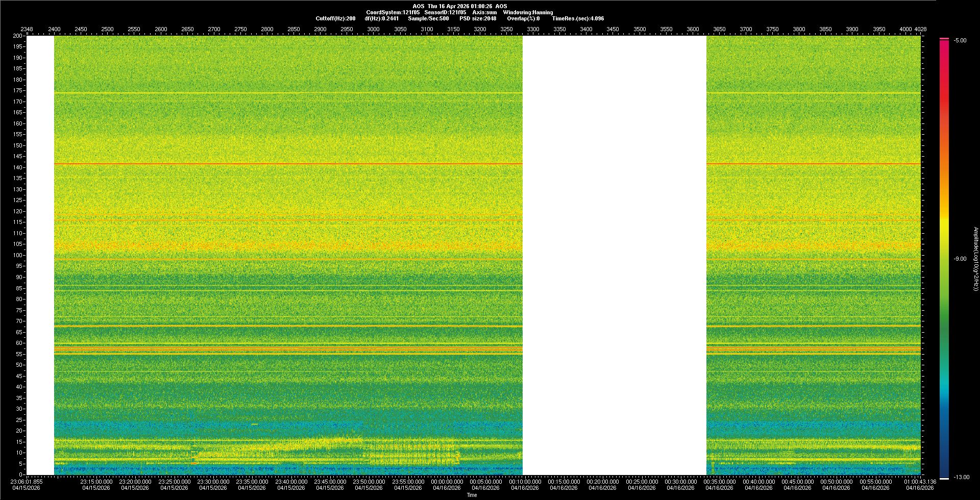Viewport: 980px width, 500px height.
Task: Click the 01:00:43.136 end time label
Action: coord(920,482)
